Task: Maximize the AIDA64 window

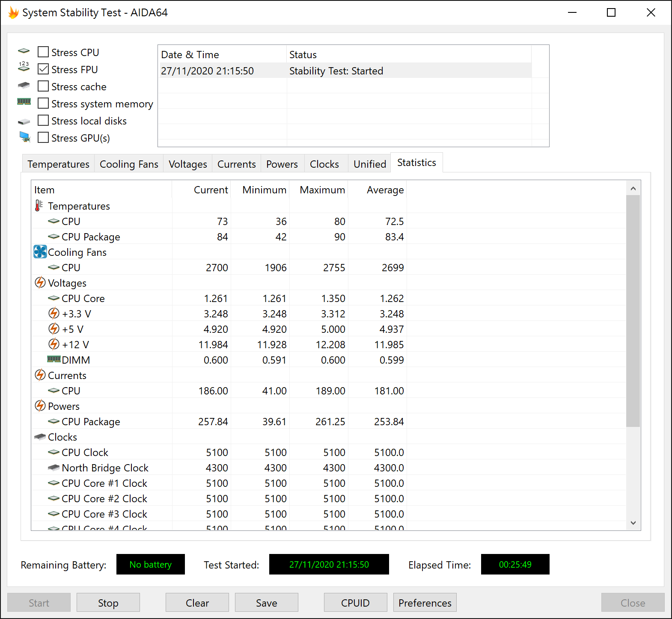Action: point(611,12)
